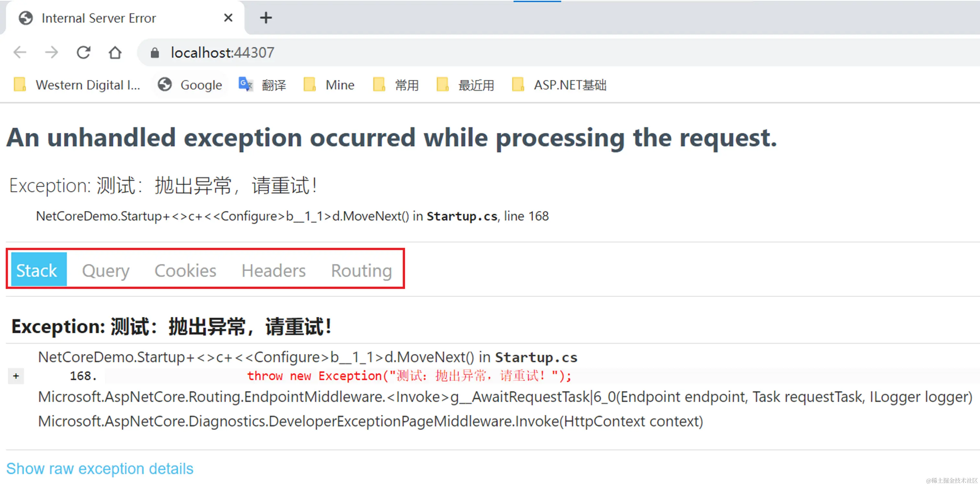The width and height of the screenshot is (980, 486).
Task: Go to home via house icon
Action: pos(115,52)
